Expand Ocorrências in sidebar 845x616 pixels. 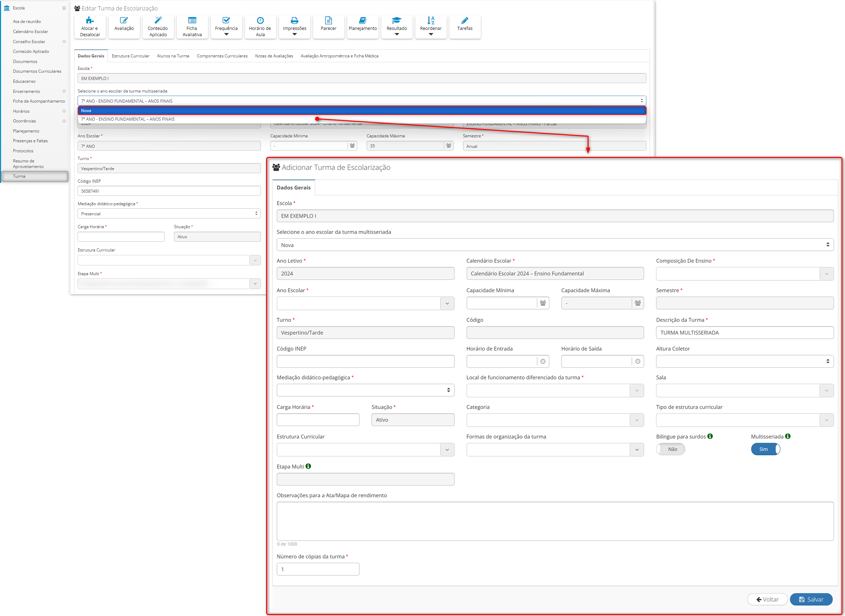[64, 121]
